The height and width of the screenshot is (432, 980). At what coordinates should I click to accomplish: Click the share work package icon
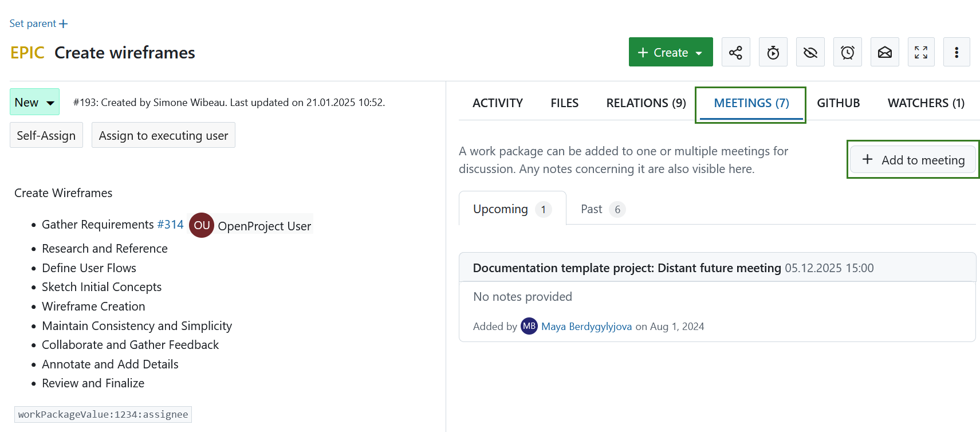pos(735,52)
